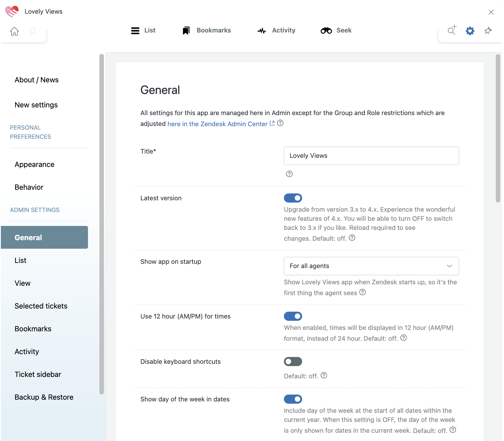Click help icon next to Admin Center link

pos(280,123)
